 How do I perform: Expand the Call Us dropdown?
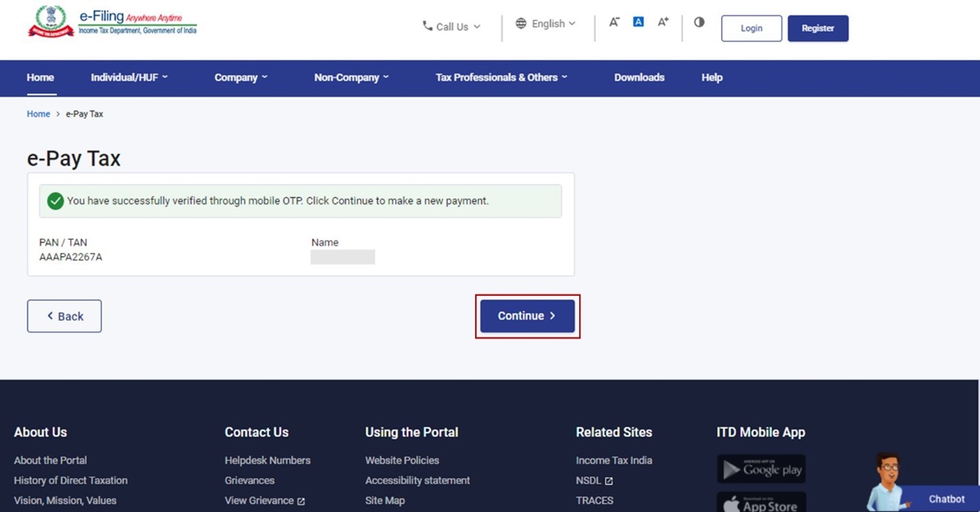(452, 27)
